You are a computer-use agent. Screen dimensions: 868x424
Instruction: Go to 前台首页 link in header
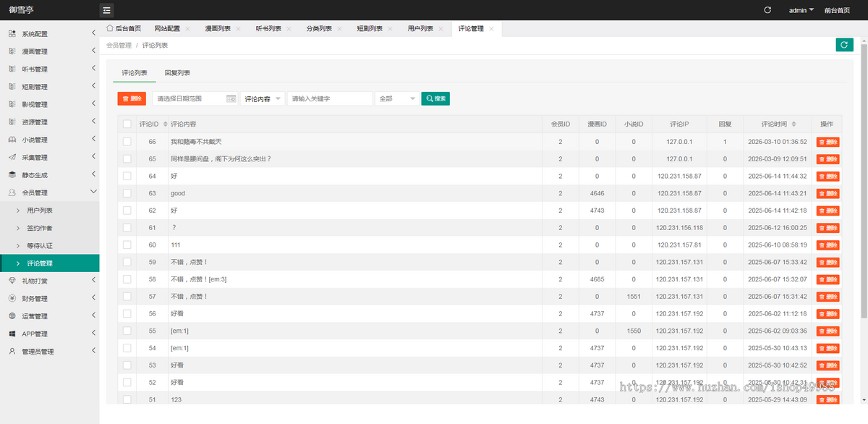pos(837,10)
